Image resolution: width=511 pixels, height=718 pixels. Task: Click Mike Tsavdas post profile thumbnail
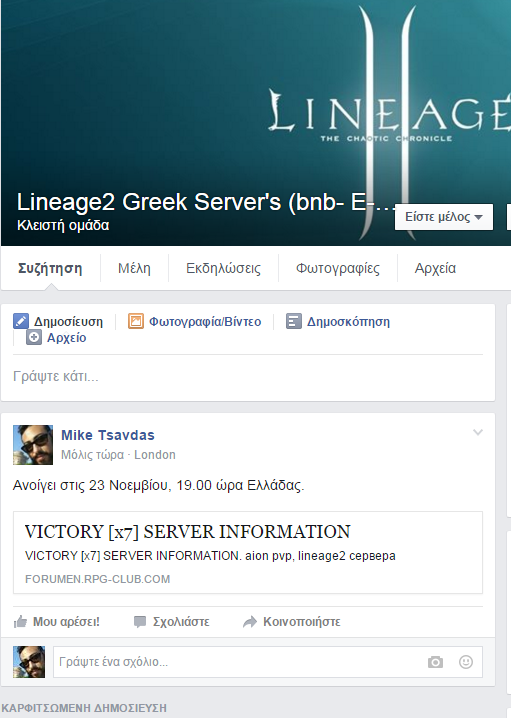pos(33,445)
